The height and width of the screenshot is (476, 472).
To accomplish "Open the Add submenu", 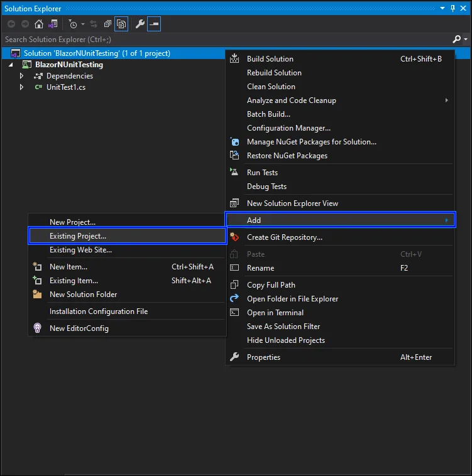I will click(x=340, y=220).
